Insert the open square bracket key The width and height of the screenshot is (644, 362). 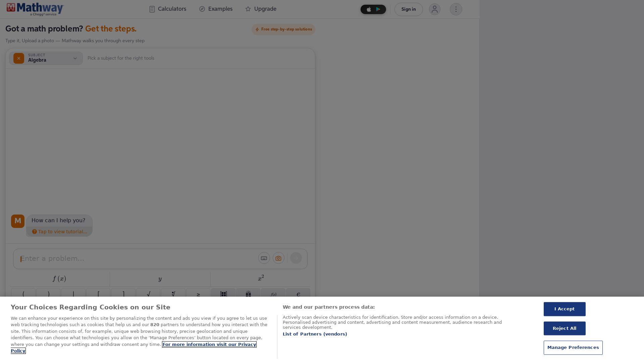click(98, 293)
